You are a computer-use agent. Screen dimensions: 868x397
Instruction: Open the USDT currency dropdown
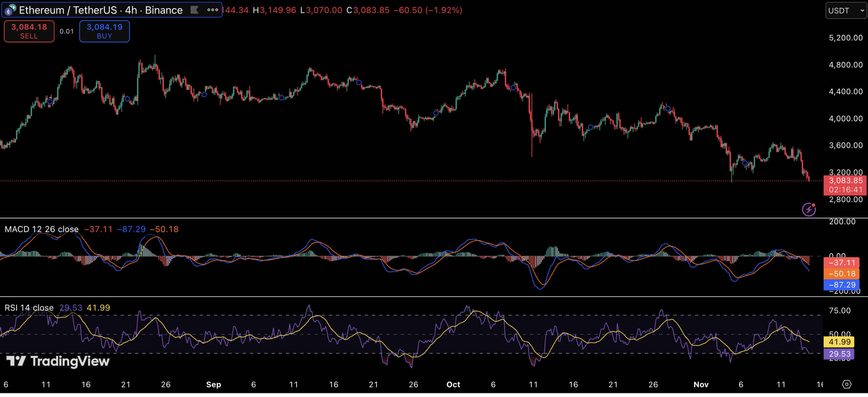[846, 11]
